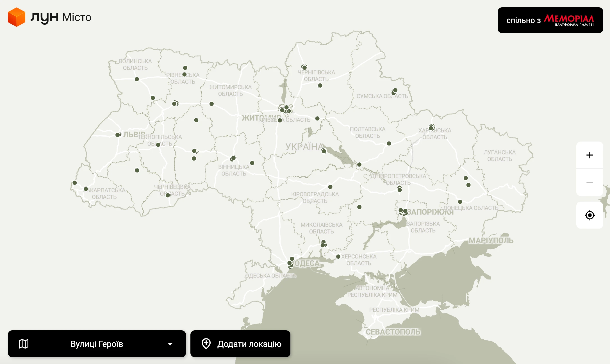This screenshot has width=610, height=364.
Task: Click the pin-plus icon in Додати локацію
Action: [x=206, y=343]
